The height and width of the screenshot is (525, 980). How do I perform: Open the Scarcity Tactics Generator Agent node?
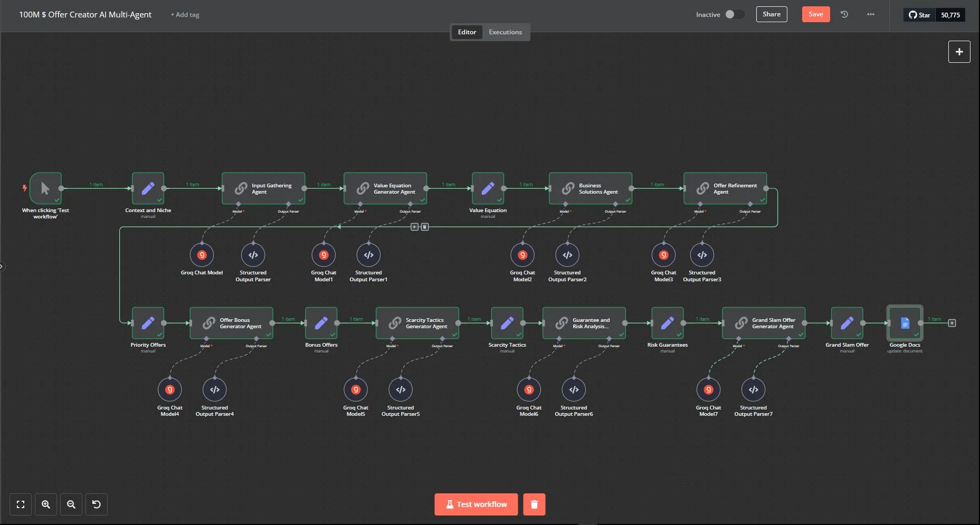tap(417, 323)
